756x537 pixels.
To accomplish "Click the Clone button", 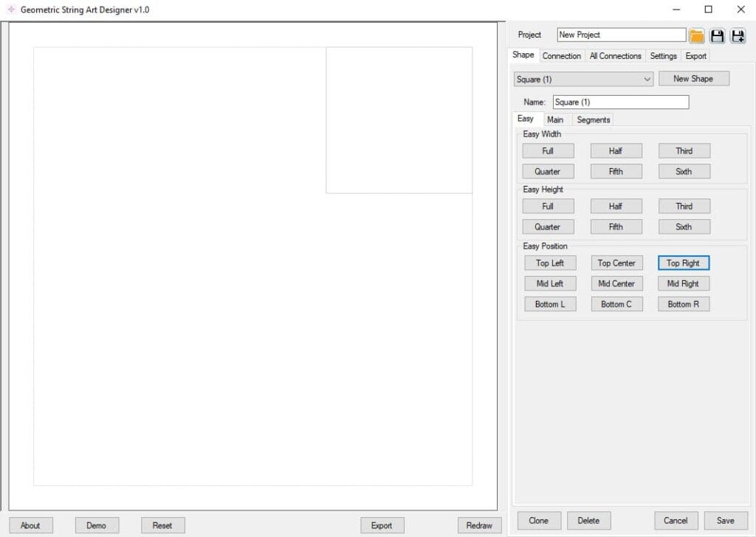I will coord(539,520).
